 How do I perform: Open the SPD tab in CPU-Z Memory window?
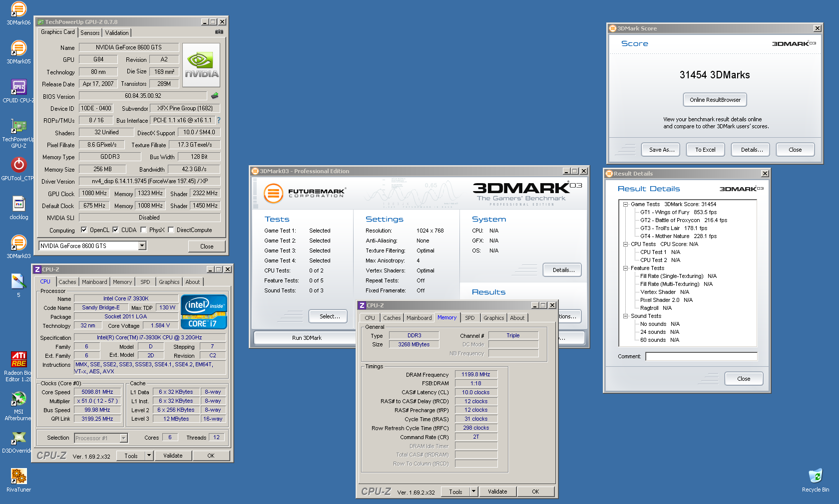tap(470, 318)
